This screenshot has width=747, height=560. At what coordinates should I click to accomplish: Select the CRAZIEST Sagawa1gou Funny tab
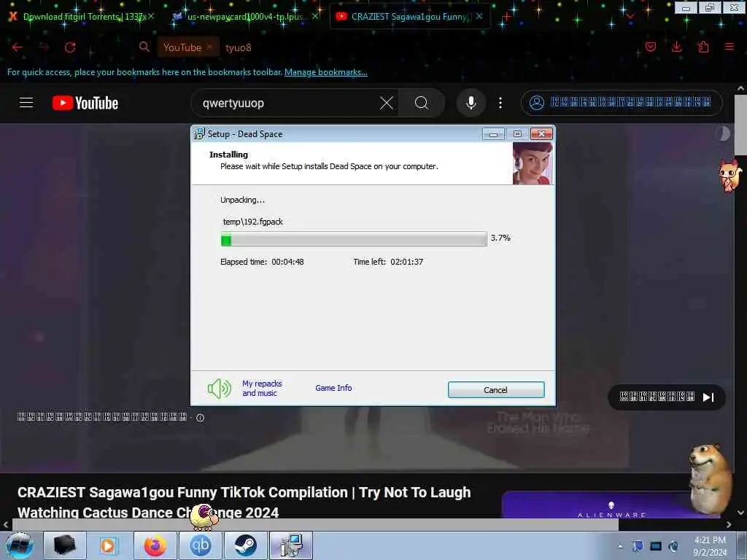coord(410,17)
